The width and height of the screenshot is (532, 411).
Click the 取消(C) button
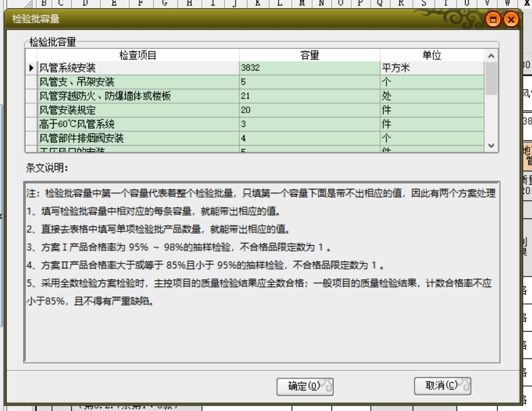point(443,385)
